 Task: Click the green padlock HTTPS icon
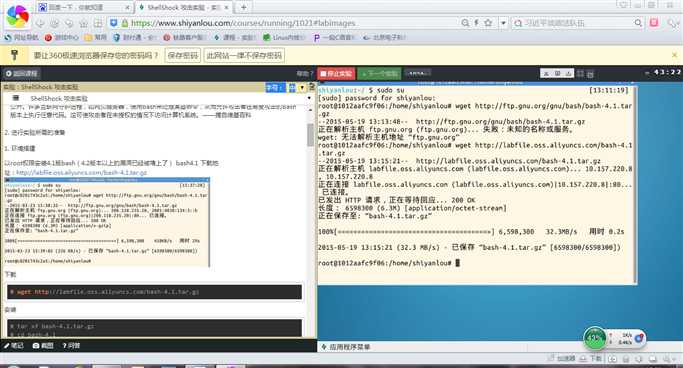(125, 23)
